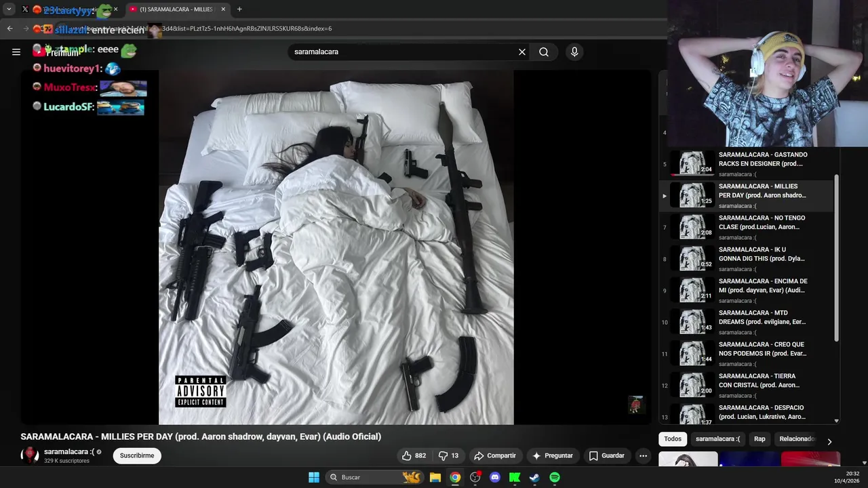Screen dimensions: 868x488
Task: Open saramalacara :( channel name link
Action: tap(69, 451)
